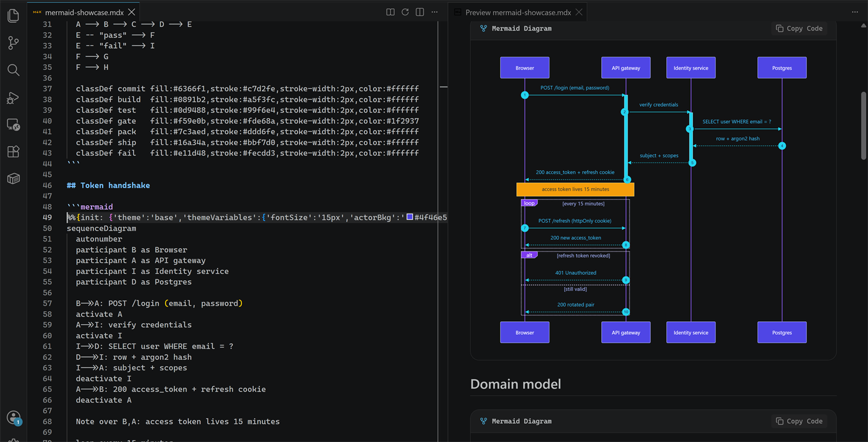Open editor more actions ellipsis

[x=435, y=12]
